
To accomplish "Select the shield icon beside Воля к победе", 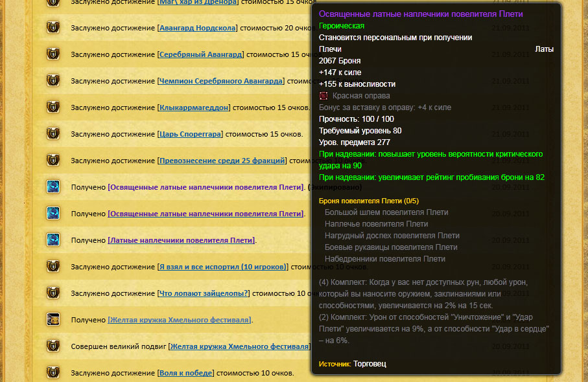I will point(53,373).
